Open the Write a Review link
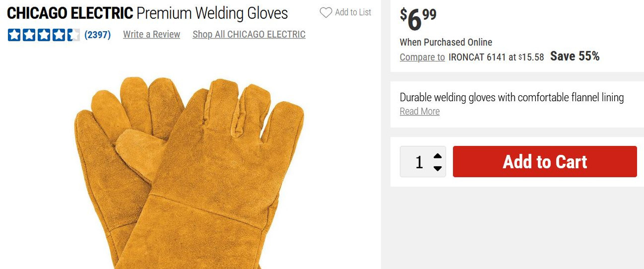The image size is (644, 269). point(151,35)
